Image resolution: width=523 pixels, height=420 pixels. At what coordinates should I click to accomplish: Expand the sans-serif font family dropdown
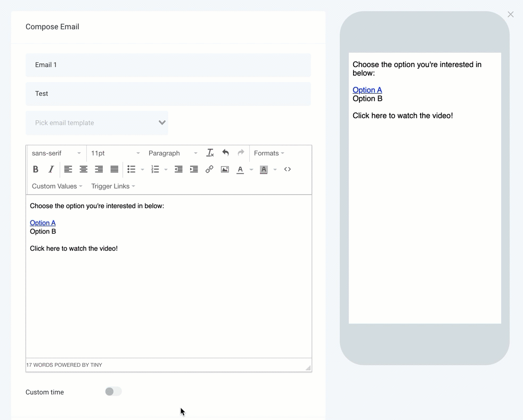point(56,153)
